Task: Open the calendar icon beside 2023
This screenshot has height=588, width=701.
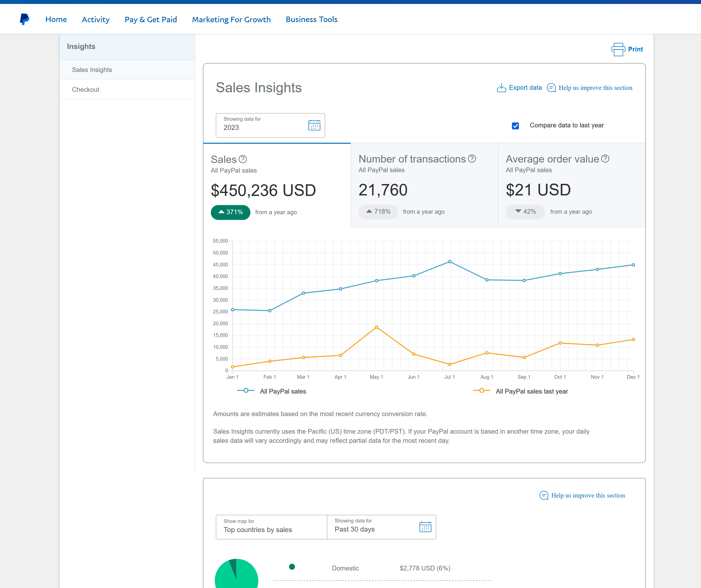Action: click(x=314, y=125)
